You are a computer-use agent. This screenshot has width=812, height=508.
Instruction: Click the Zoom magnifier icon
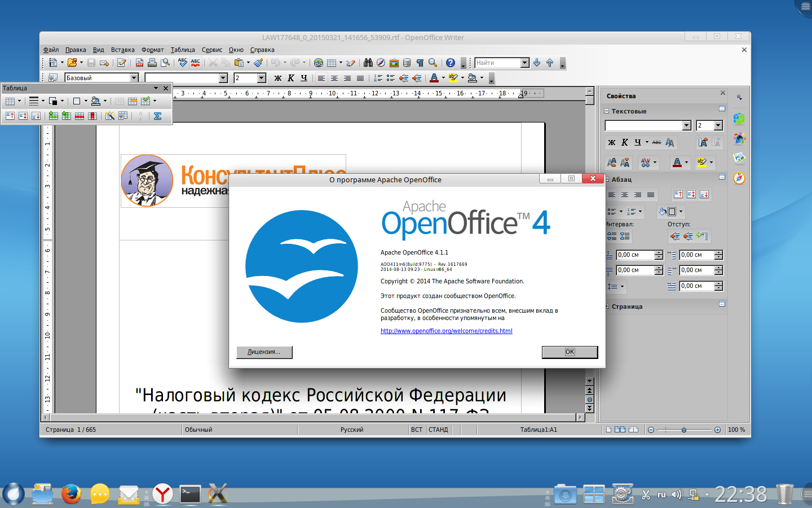433,63
